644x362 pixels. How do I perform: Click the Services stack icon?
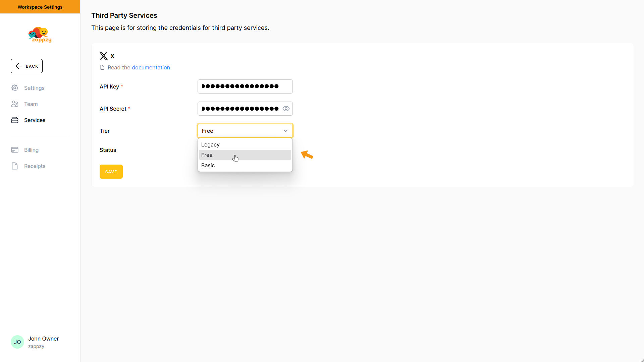click(15, 120)
